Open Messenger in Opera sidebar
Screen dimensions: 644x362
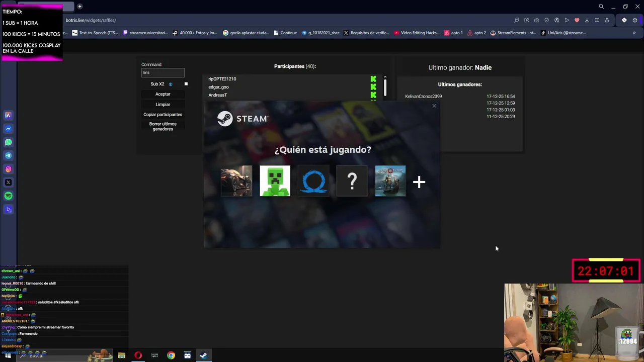point(8,129)
